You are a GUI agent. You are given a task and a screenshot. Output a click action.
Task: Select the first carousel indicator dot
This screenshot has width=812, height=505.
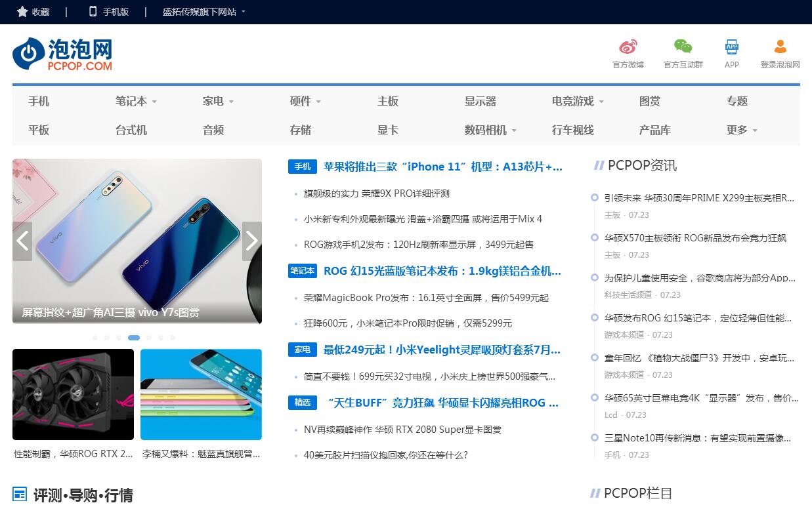95,338
